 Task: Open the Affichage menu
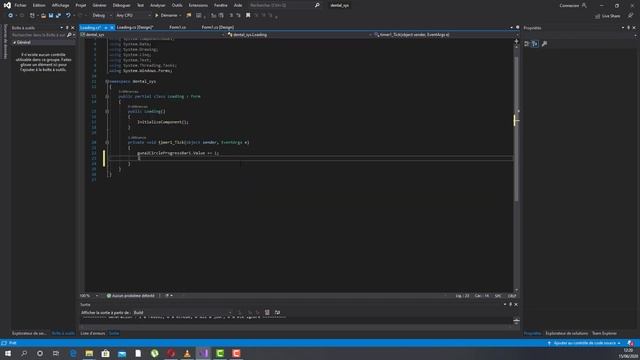[x=60, y=5]
